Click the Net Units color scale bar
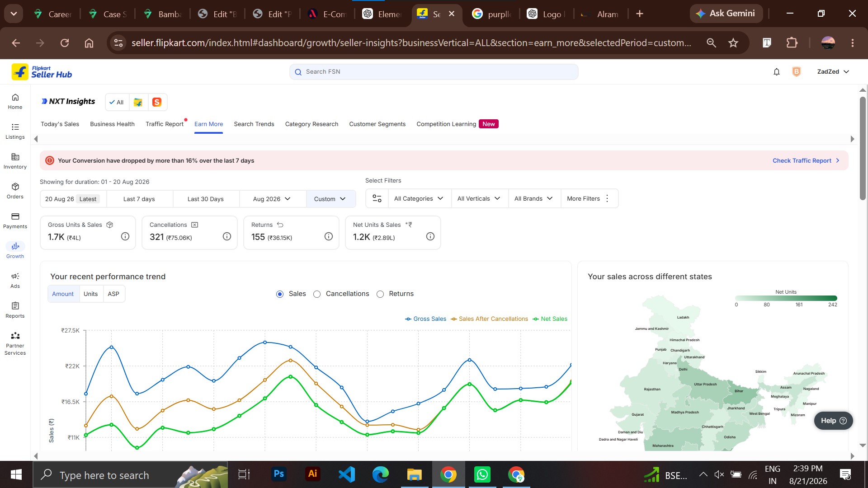The height and width of the screenshot is (488, 868). pos(786,298)
